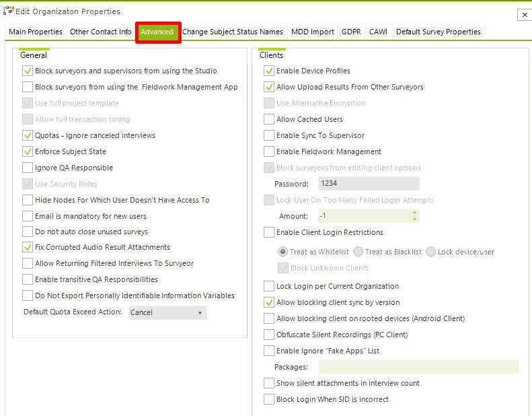Open Change Subject Status Names tab
Viewport: 532px width, 416px height.
(x=233, y=32)
